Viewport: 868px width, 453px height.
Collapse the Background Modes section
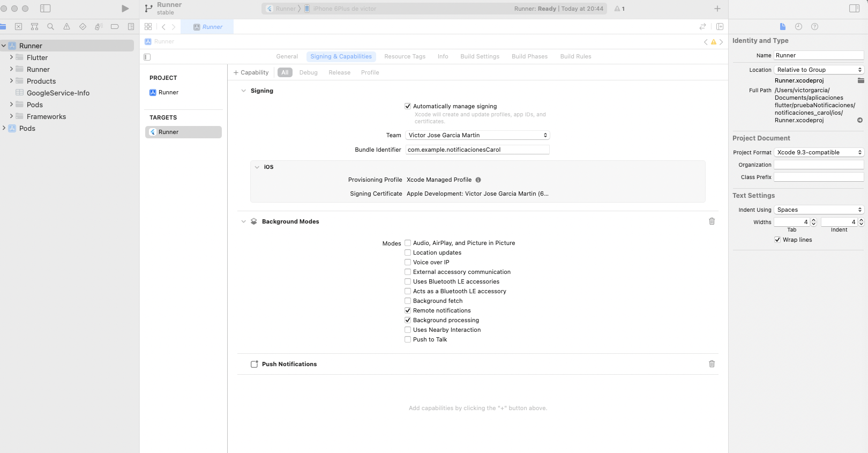[x=243, y=221]
